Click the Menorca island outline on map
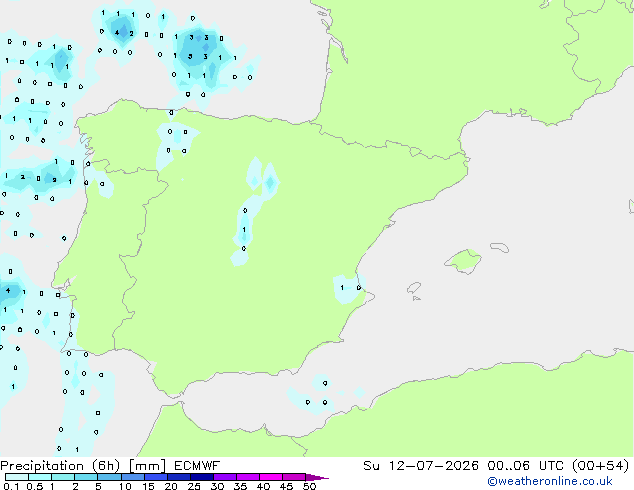Screen dimensions: 634x490 click(499, 247)
